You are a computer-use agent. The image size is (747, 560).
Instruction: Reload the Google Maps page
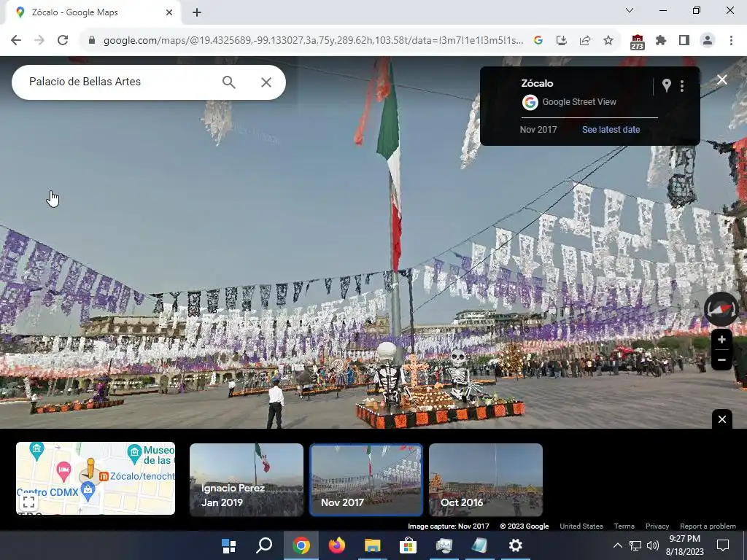point(63,41)
